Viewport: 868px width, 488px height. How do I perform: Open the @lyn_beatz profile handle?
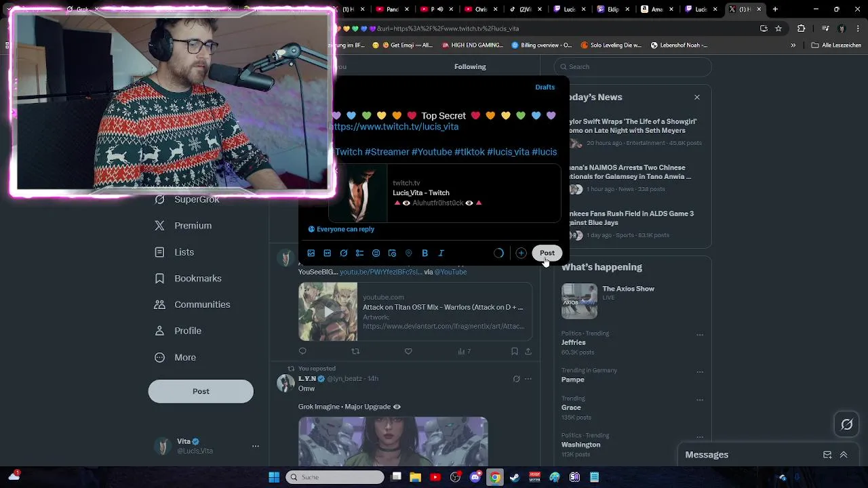tap(344, 378)
